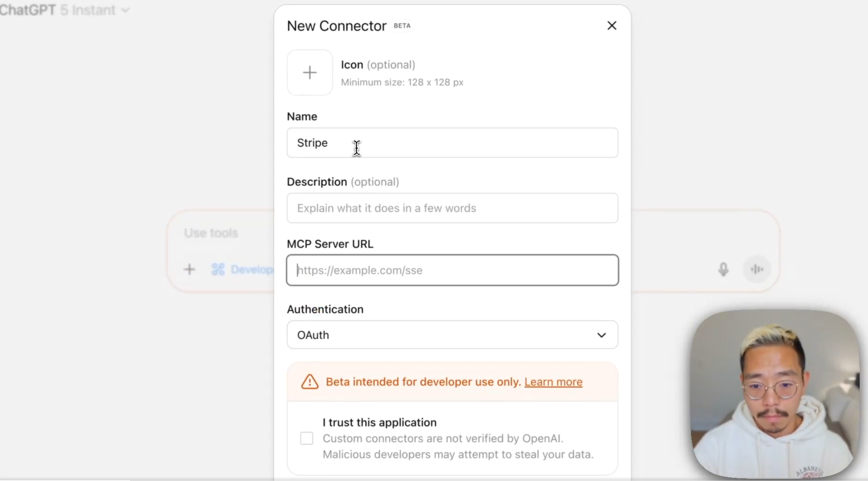The height and width of the screenshot is (481, 868).
Task: Close the New Connector dialog
Action: click(612, 26)
